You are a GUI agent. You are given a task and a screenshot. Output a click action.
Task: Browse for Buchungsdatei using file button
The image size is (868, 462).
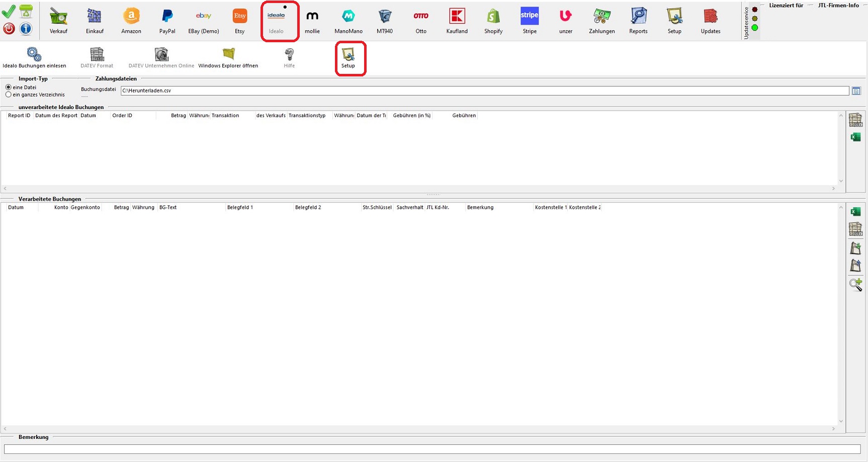[x=856, y=91]
